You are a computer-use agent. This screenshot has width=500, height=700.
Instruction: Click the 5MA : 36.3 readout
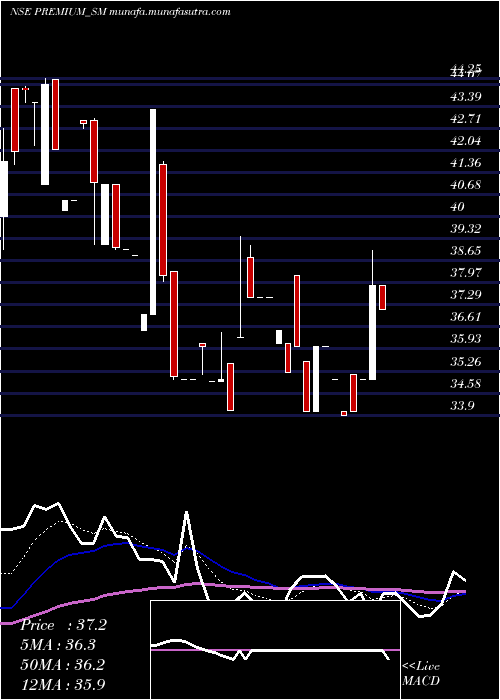click(58, 645)
